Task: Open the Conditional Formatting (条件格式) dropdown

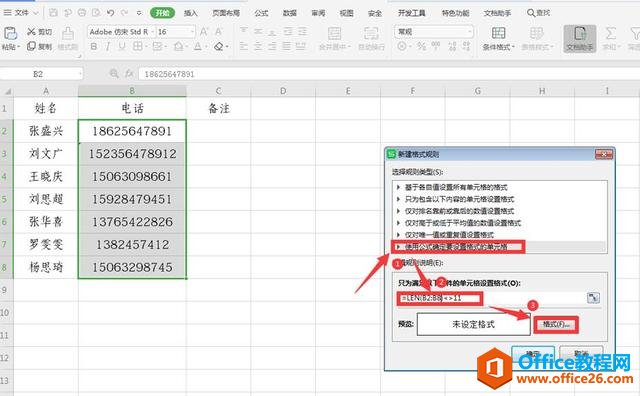Action: (498, 38)
